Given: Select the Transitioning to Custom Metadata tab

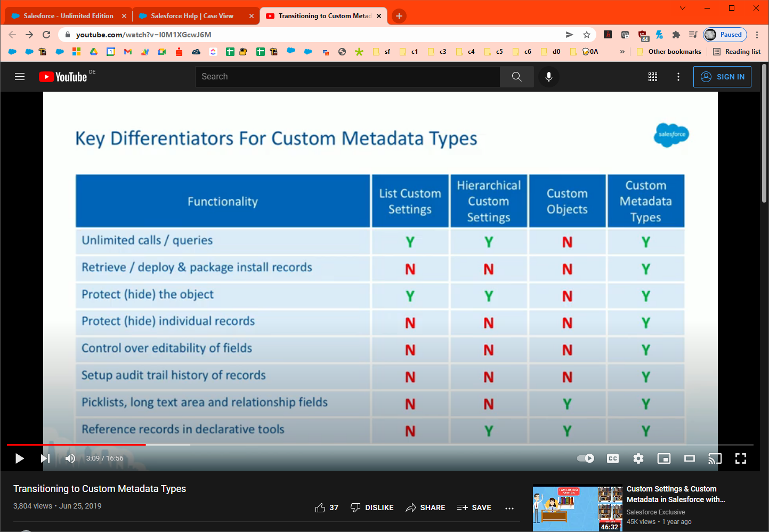Looking at the screenshot, I should [325, 16].
